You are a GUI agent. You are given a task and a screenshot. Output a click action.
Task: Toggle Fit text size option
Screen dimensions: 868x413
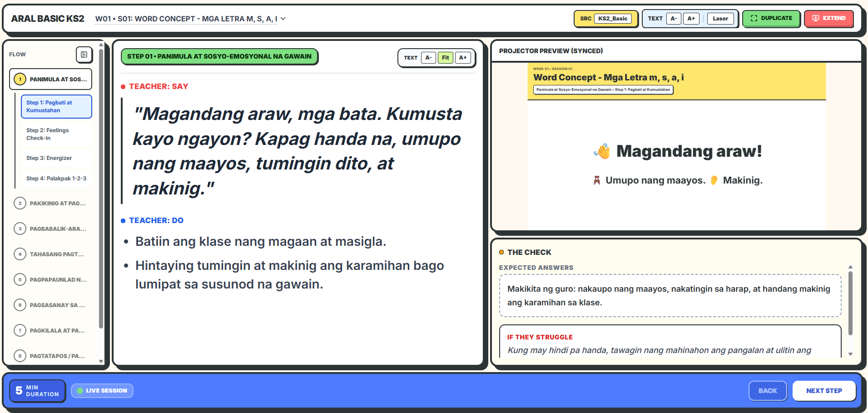[x=445, y=58]
